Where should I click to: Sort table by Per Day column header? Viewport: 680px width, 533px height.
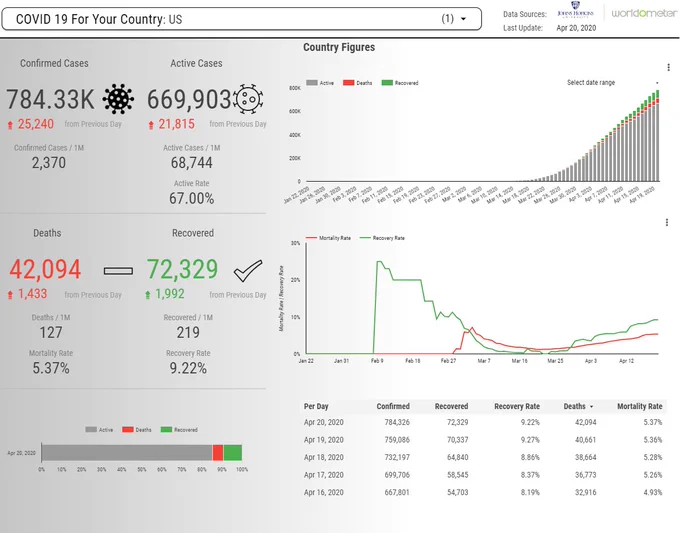coord(316,406)
